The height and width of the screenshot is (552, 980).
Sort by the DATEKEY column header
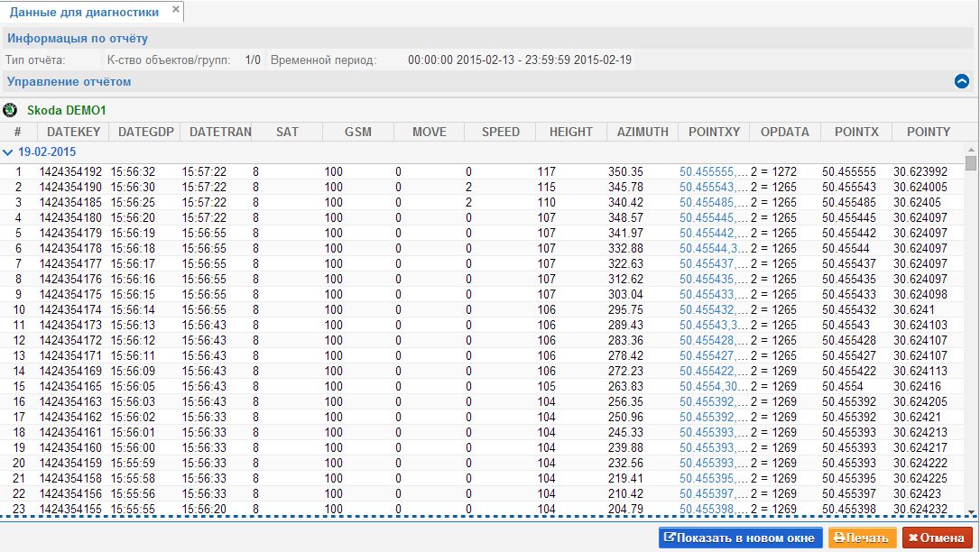pyautogui.click(x=72, y=132)
